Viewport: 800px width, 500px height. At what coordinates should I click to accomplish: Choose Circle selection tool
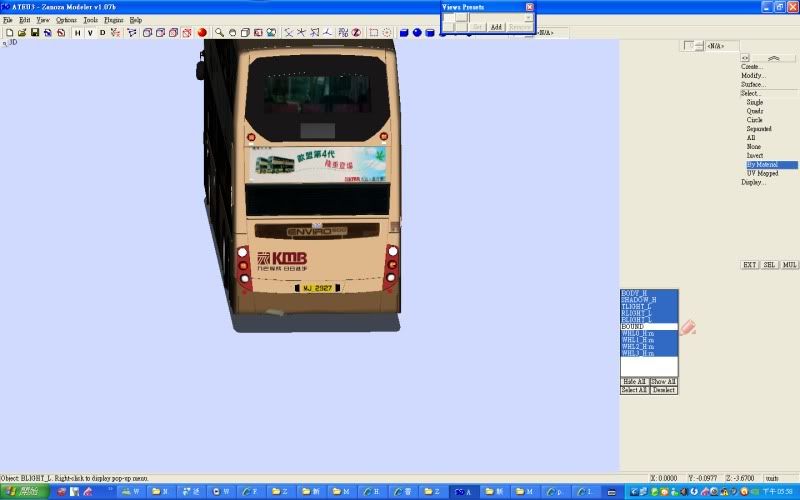point(755,120)
